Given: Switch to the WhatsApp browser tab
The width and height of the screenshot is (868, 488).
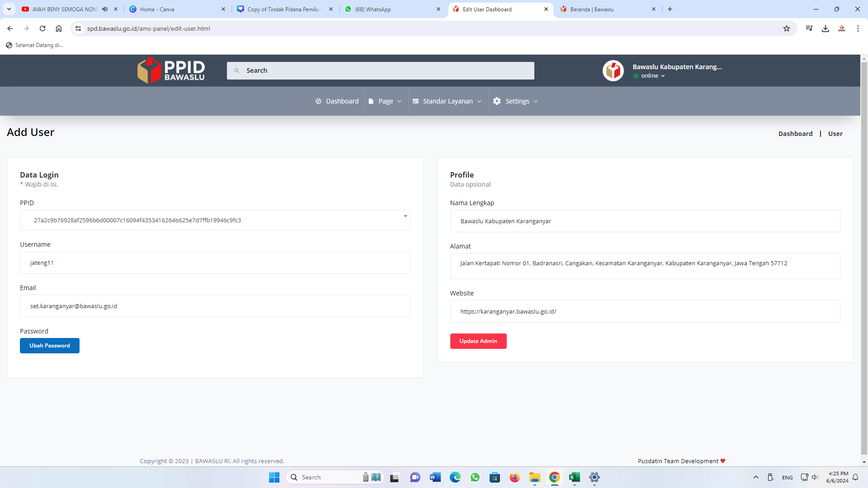Looking at the screenshot, I should click(392, 9).
